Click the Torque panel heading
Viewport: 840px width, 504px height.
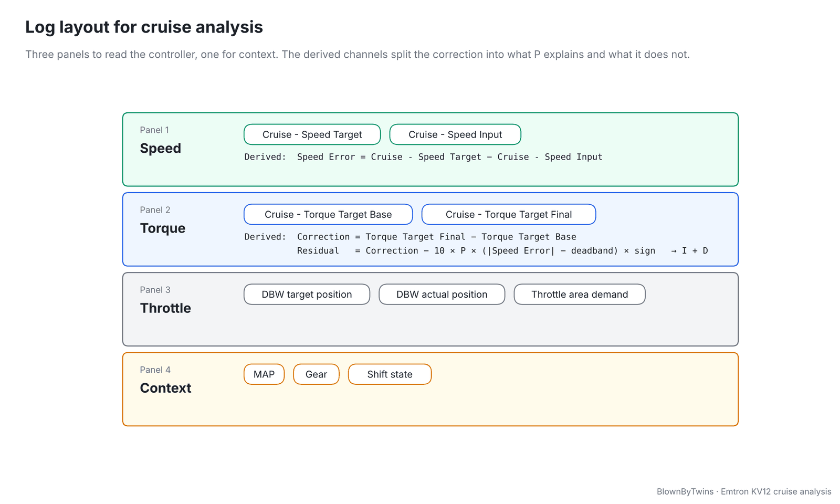(x=163, y=228)
